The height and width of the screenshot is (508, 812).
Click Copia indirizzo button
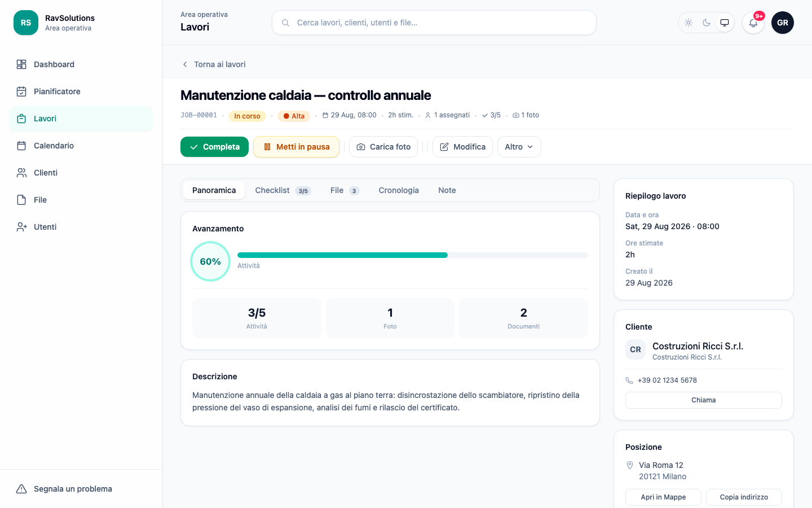click(x=744, y=497)
